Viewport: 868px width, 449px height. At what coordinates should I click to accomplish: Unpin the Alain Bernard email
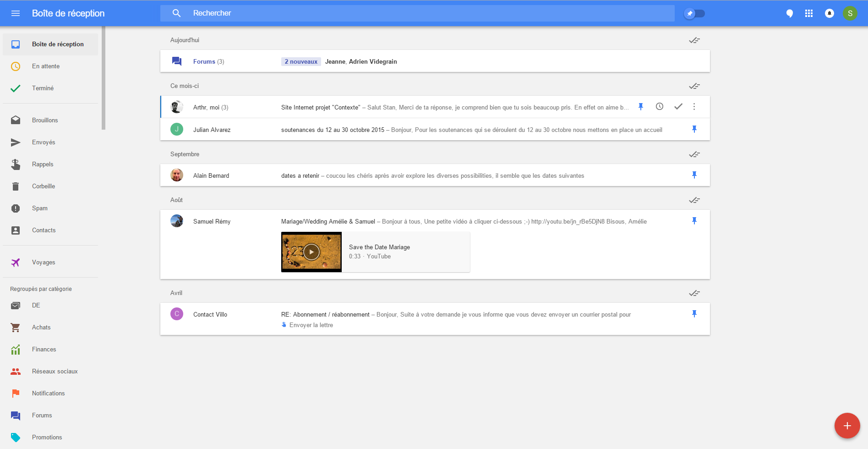[x=694, y=175]
